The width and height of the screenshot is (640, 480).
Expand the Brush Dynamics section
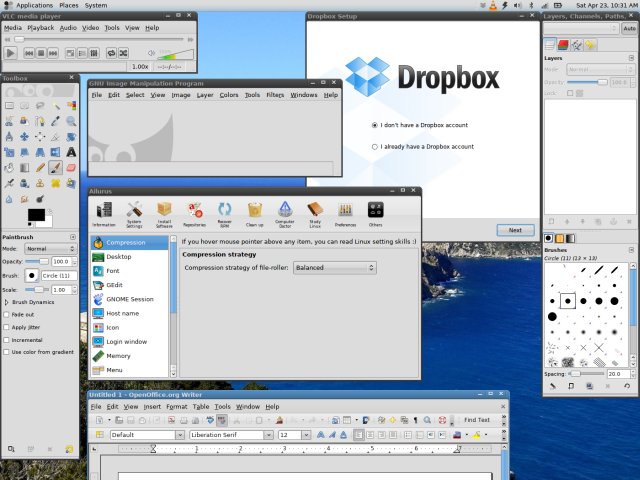pos(5,301)
